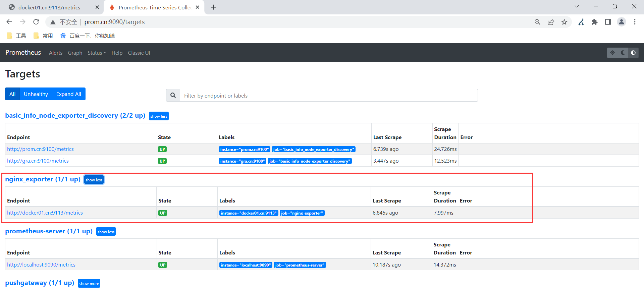Screen dimensions: 644x291
Task: Switch to Classic UI
Action: click(x=139, y=53)
